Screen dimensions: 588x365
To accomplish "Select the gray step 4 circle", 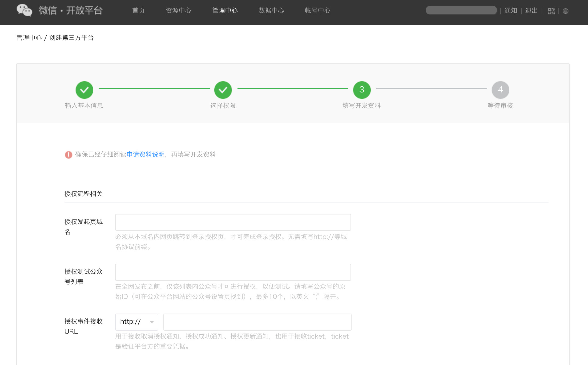I will pos(500,90).
